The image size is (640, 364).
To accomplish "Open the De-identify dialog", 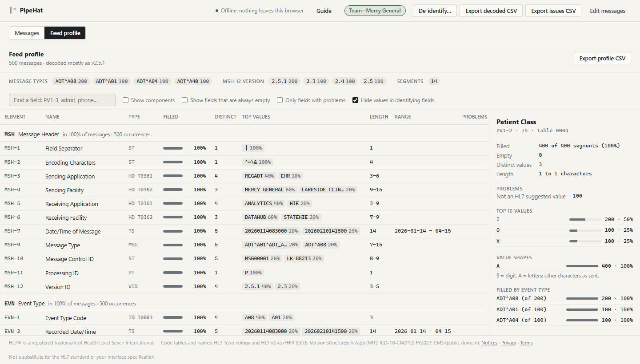I will (435, 11).
